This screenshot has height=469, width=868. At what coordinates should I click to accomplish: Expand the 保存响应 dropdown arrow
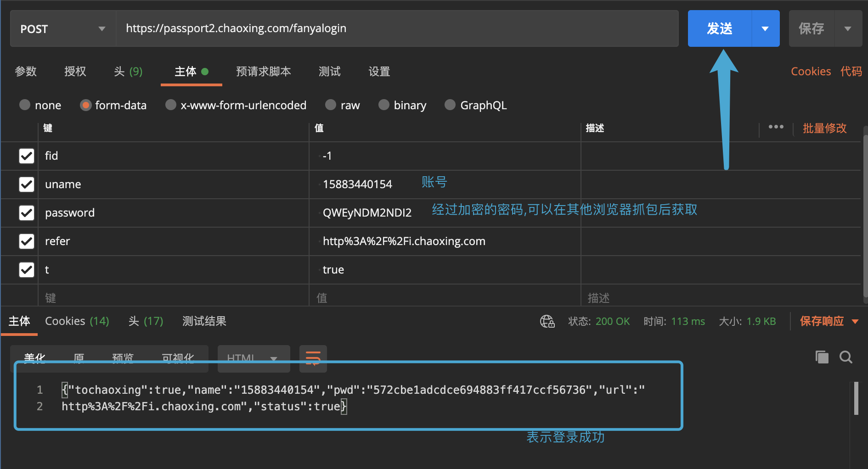(x=855, y=321)
